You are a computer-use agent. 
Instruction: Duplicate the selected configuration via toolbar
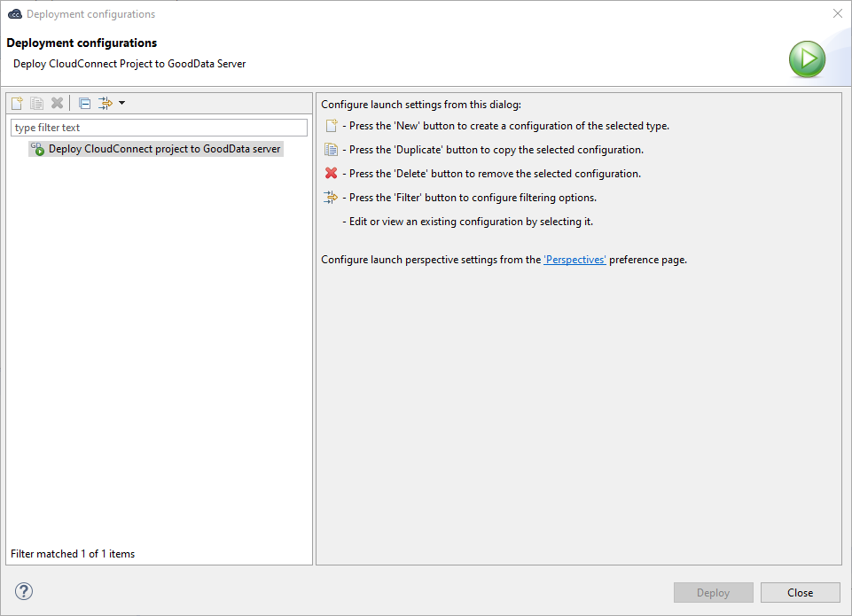coord(37,103)
